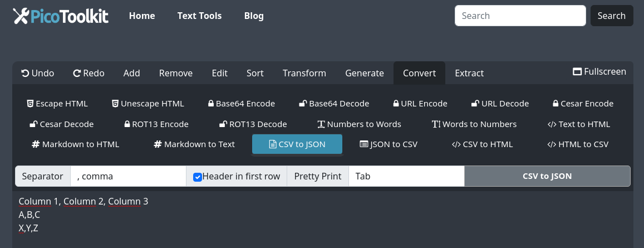
Task: Uncheck Header in first row checkbox
Action: 198,177
